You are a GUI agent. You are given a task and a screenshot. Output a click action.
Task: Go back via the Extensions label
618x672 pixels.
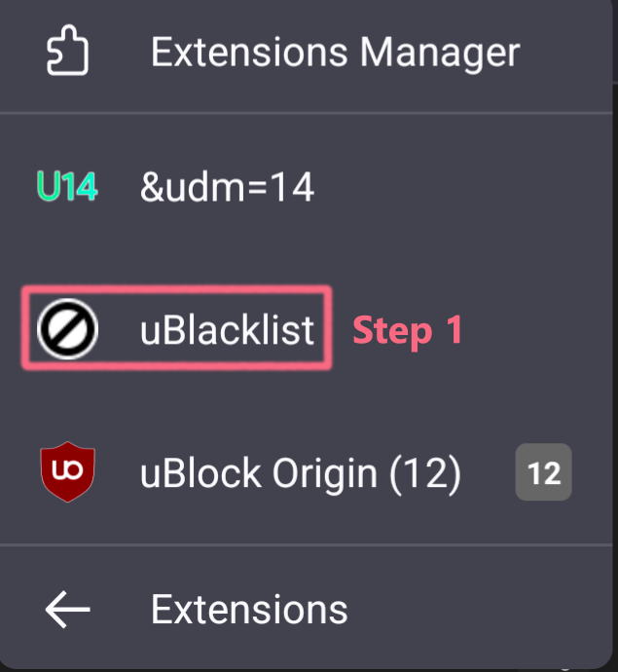249,611
